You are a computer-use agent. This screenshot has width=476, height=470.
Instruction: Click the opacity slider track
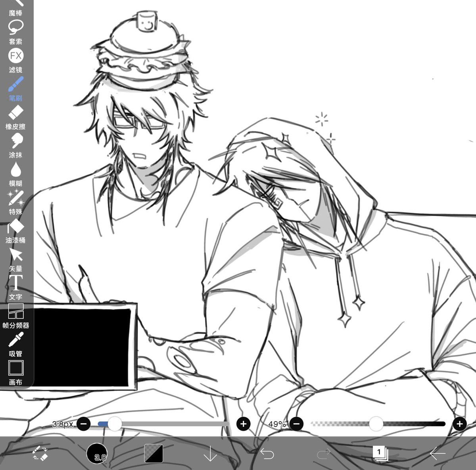pos(378,424)
